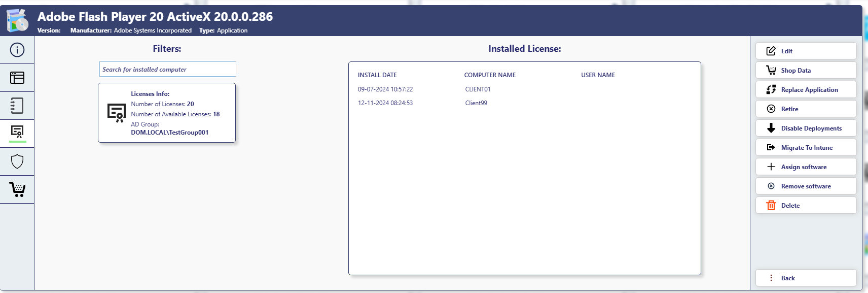This screenshot has height=293, width=868.
Task: Select computer CLIENT01 in the list
Action: [478, 89]
